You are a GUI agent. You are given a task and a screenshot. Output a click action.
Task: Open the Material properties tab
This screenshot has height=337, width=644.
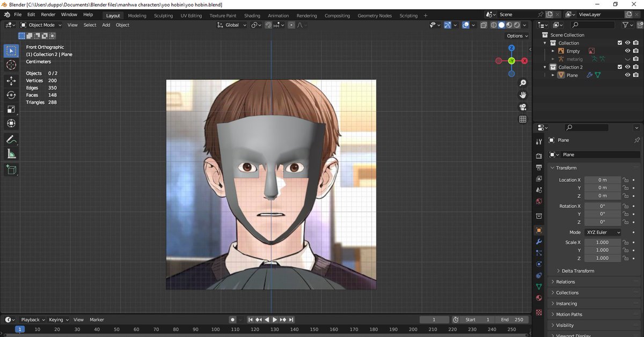(539, 298)
